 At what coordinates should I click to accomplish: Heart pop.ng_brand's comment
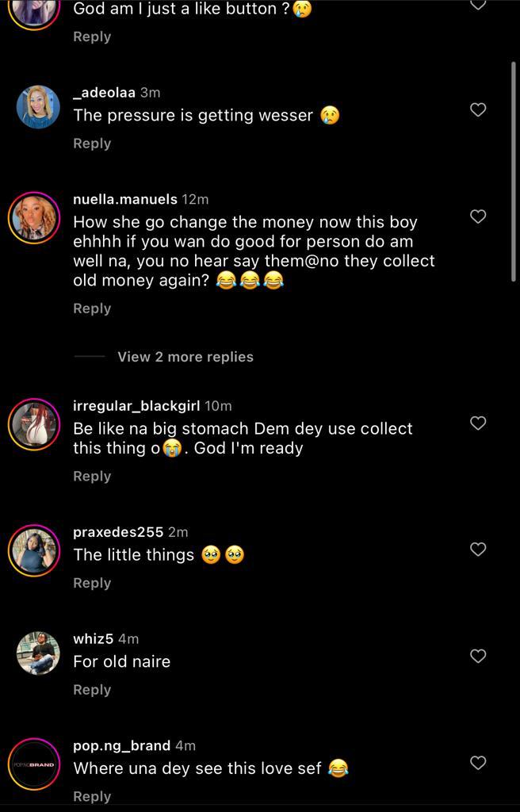tap(478, 763)
